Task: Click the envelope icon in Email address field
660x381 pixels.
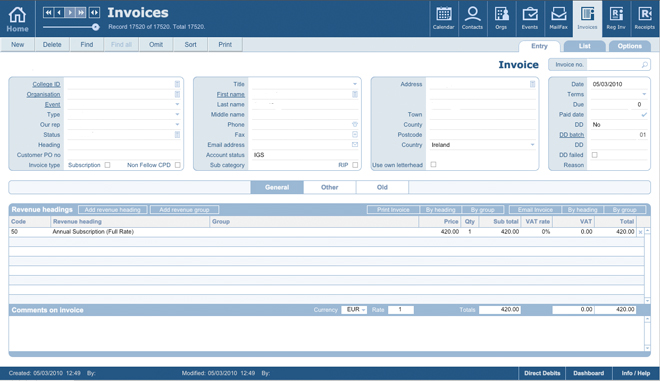Action: 355,145
